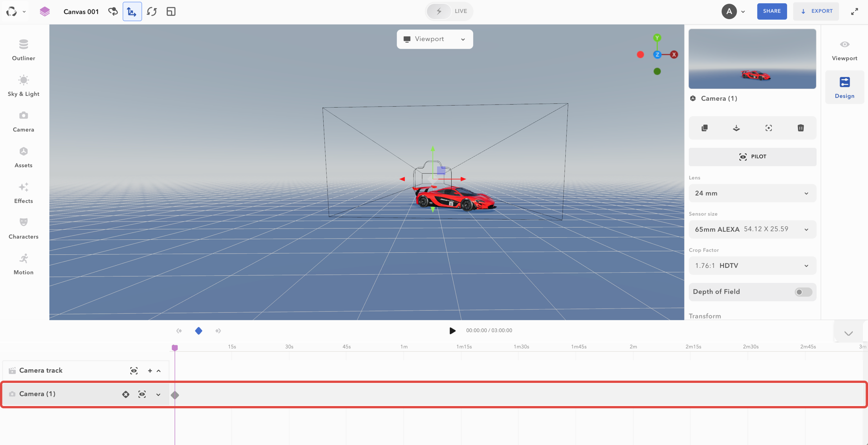868x445 pixels.
Task: Select the Sky & Light panel
Action: click(x=23, y=85)
